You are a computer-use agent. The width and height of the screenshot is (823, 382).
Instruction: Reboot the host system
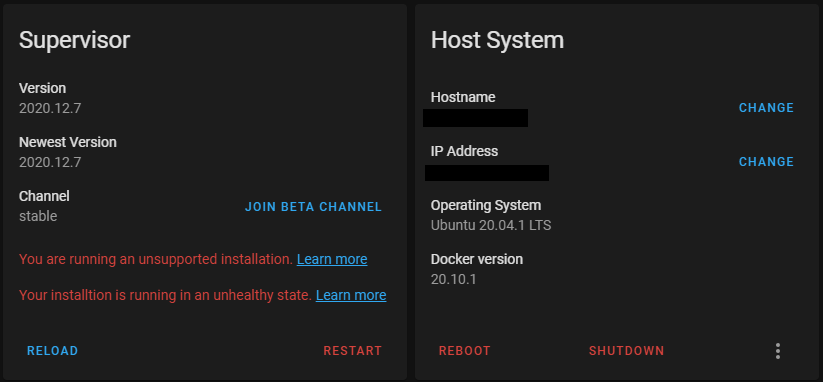[465, 351]
